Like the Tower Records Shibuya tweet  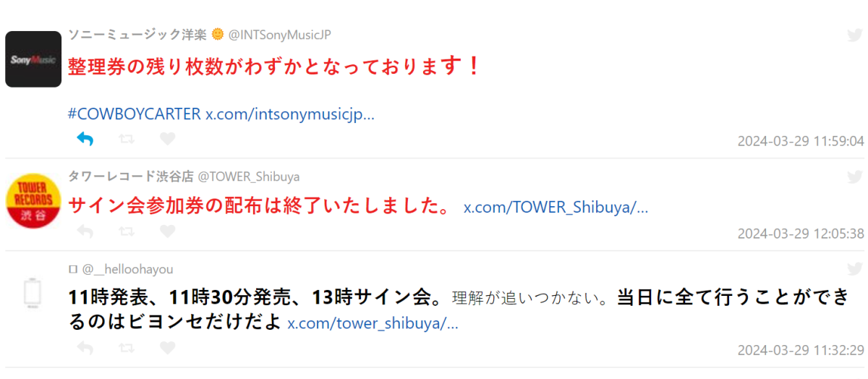(x=167, y=231)
